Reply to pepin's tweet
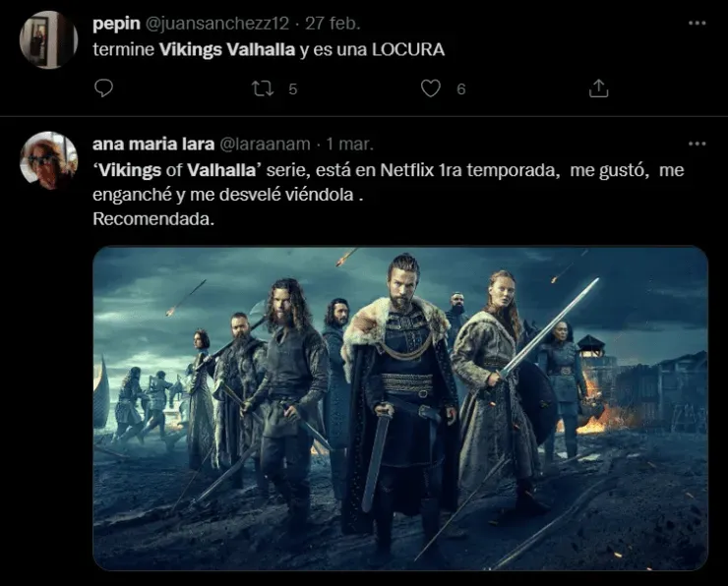 pyautogui.click(x=103, y=88)
